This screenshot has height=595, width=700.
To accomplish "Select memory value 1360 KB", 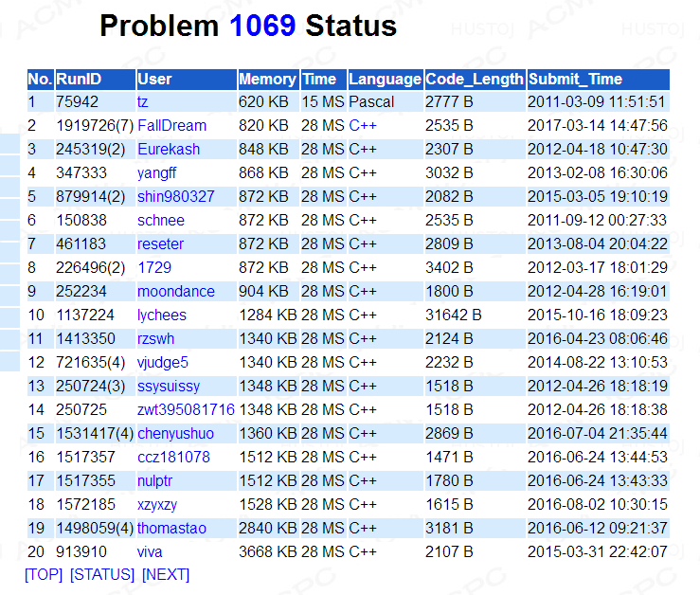I will click(x=268, y=433).
